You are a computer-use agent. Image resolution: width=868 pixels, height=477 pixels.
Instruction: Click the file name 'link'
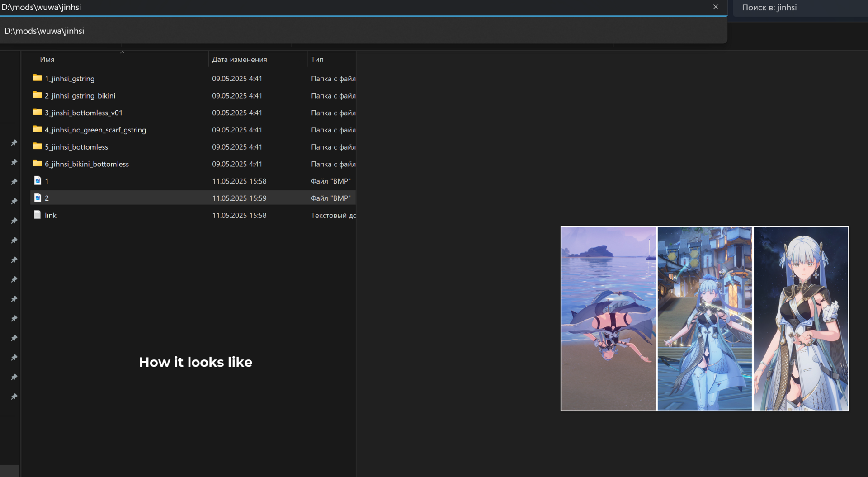[51, 215]
